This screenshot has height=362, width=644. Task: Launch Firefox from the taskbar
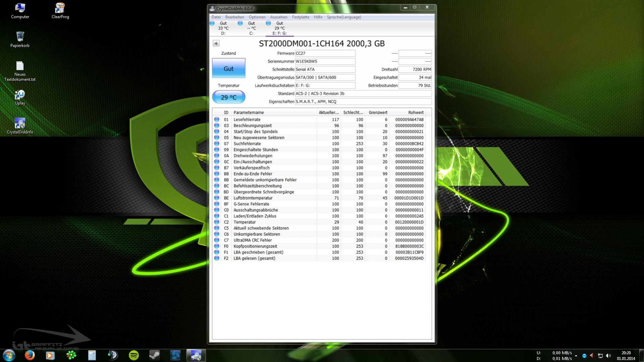pyautogui.click(x=30, y=355)
